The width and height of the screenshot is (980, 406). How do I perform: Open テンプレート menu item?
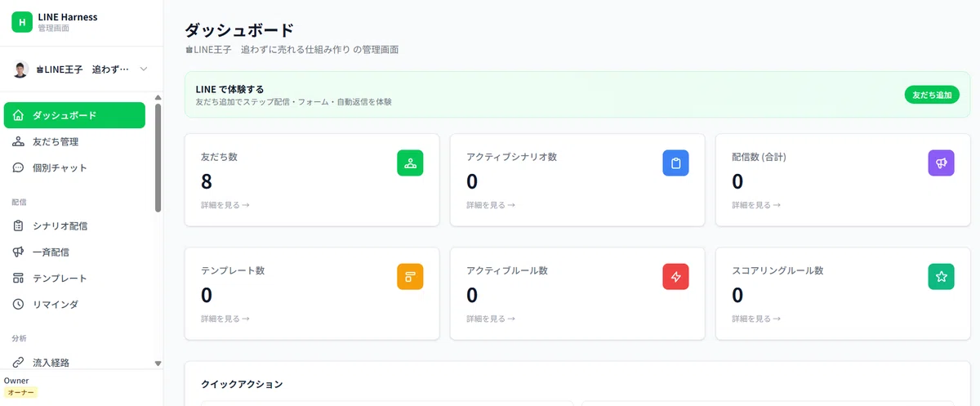coord(74,278)
